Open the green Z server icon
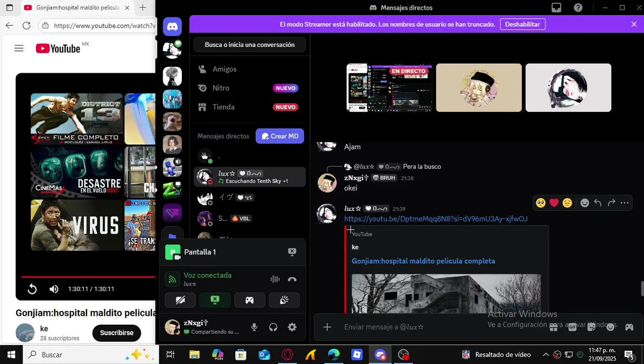 [x=172, y=190]
